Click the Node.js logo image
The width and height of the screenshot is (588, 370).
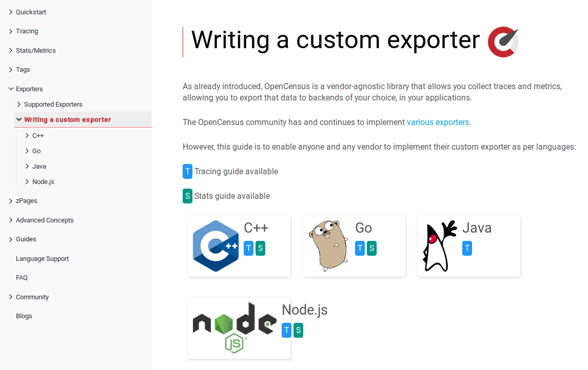(x=234, y=328)
